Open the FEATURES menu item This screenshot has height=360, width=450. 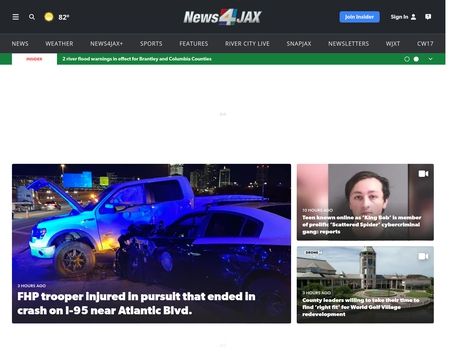point(194,44)
